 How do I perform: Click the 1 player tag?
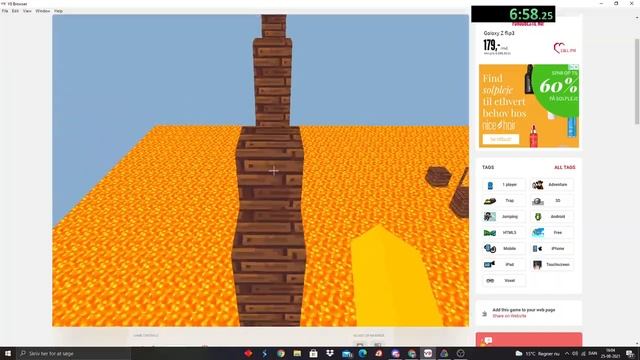(504, 185)
